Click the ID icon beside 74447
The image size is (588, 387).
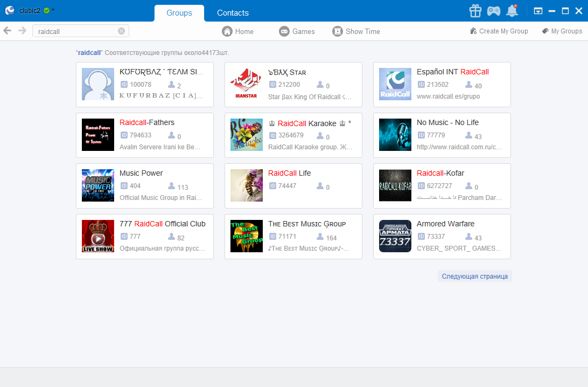[x=272, y=186]
